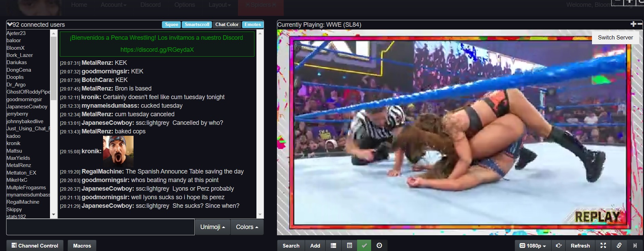Viewport: 644px width, 251px height.
Task: Click the clock icon button
Action: click(x=379, y=246)
